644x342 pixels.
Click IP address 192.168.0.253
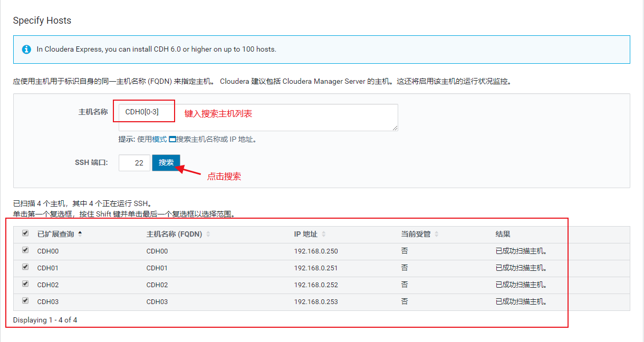pyautogui.click(x=316, y=302)
